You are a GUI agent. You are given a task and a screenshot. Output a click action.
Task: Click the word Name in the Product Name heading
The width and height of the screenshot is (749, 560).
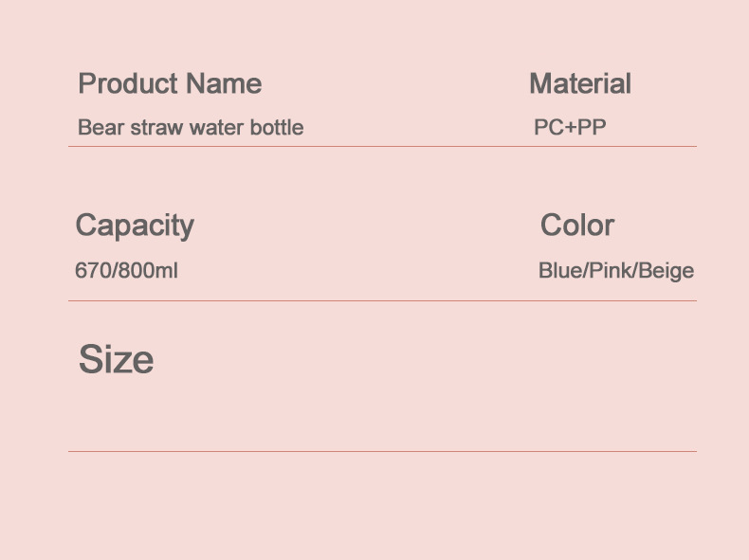pyautogui.click(x=223, y=83)
